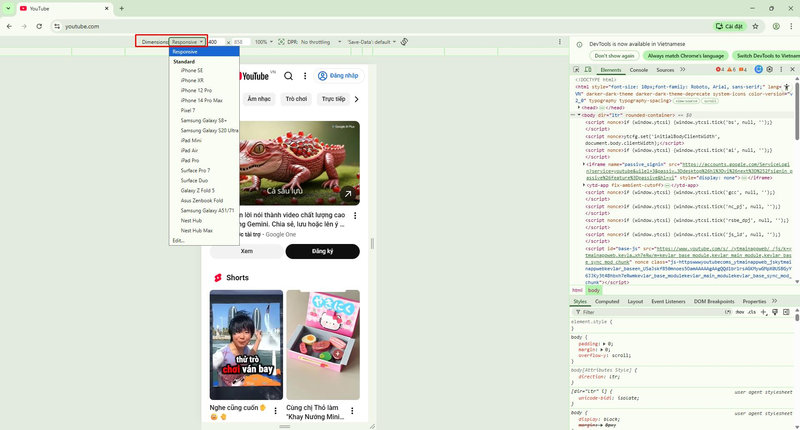Open the No throttling dropdown
This screenshot has height=430, width=800.
click(321, 42)
